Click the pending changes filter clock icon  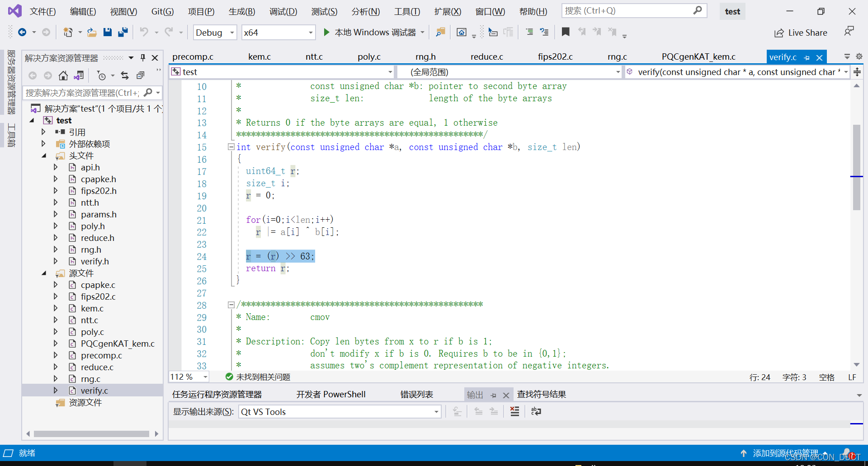pyautogui.click(x=101, y=75)
